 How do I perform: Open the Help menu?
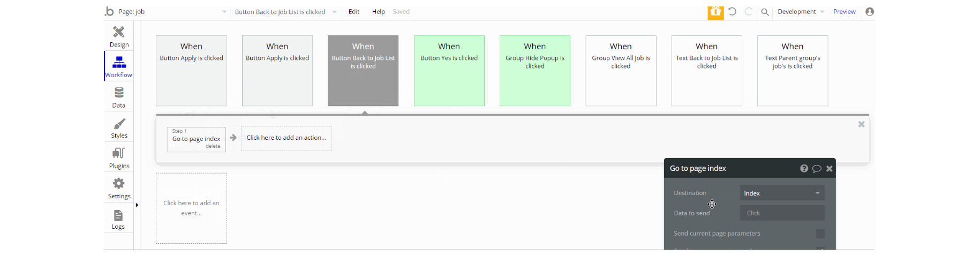pyautogui.click(x=379, y=12)
